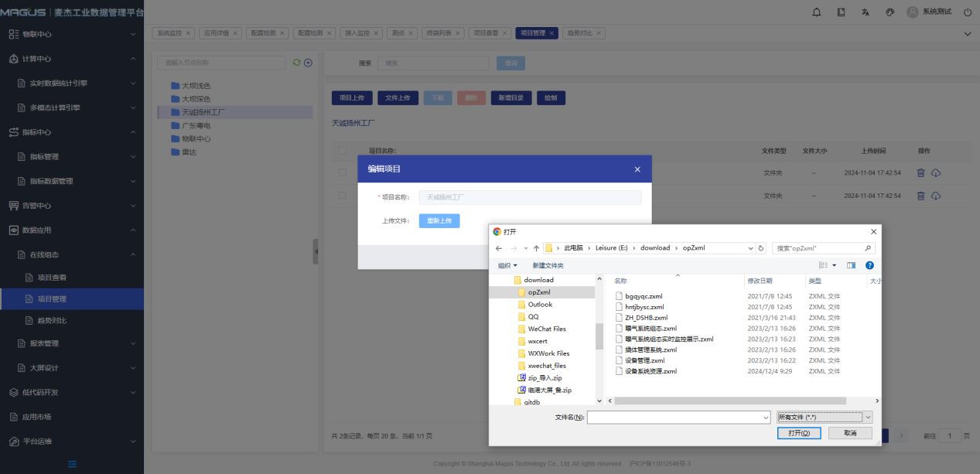Viewport: 980px width, 474px height.
Task: Open the 所有文件 file type dropdown
Action: click(x=825, y=417)
